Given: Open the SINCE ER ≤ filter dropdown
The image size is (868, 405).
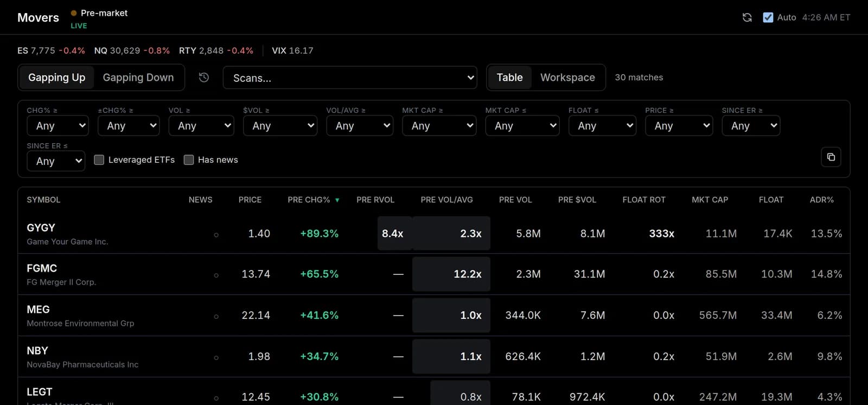Looking at the screenshot, I should (x=56, y=161).
